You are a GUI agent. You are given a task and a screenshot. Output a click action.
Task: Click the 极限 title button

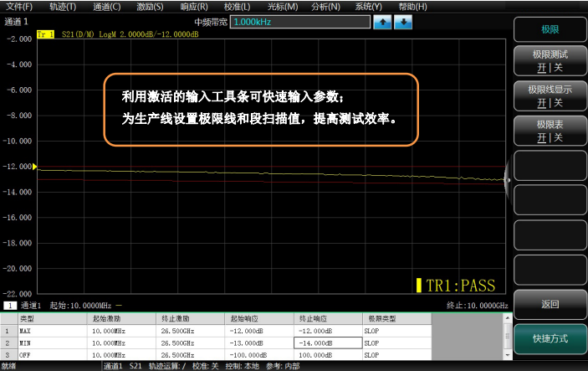click(x=550, y=29)
